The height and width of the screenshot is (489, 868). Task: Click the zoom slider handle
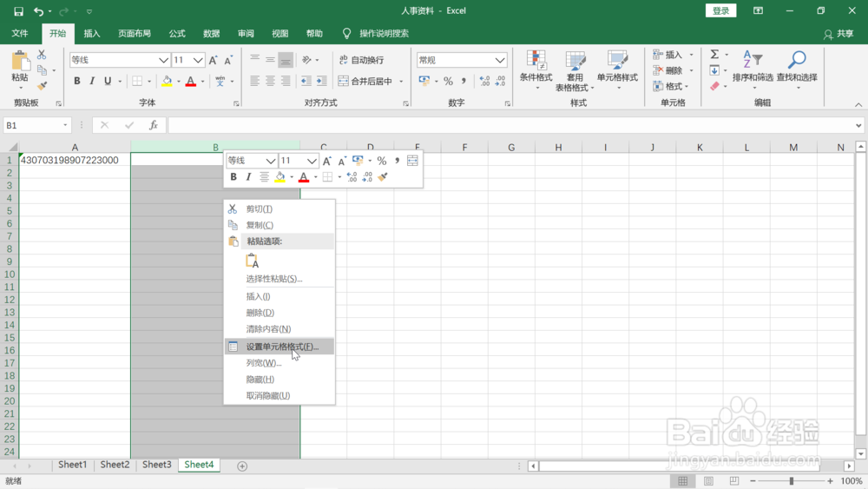pos(791,481)
